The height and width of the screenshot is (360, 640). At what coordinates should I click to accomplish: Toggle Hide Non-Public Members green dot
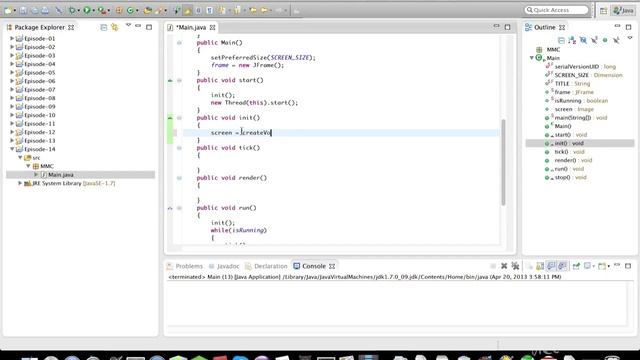tap(605, 40)
